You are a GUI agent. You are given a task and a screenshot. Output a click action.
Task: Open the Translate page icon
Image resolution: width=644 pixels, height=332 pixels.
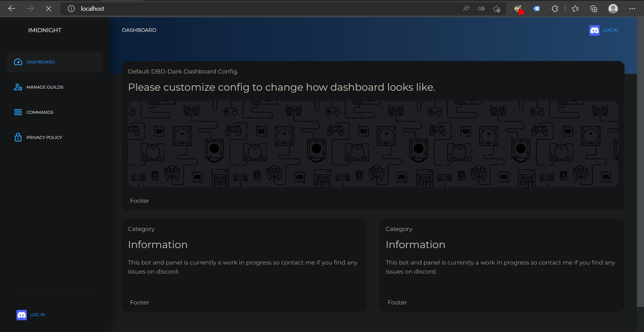coord(481,9)
